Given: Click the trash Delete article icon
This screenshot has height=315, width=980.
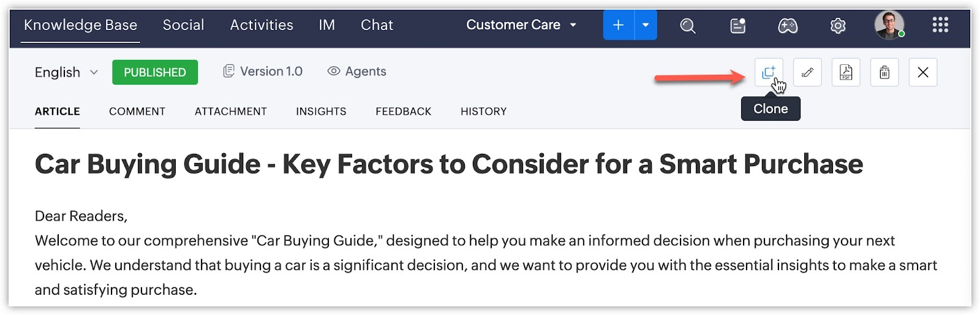Looking at the screenshot, I should (x=884, y=72).
